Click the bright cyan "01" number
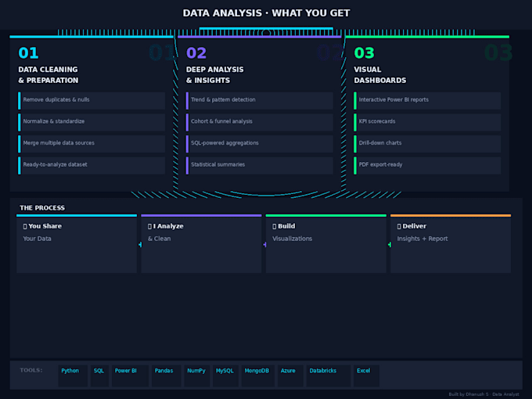Viewport: 532px width, 399px height. tap(28, 53)
